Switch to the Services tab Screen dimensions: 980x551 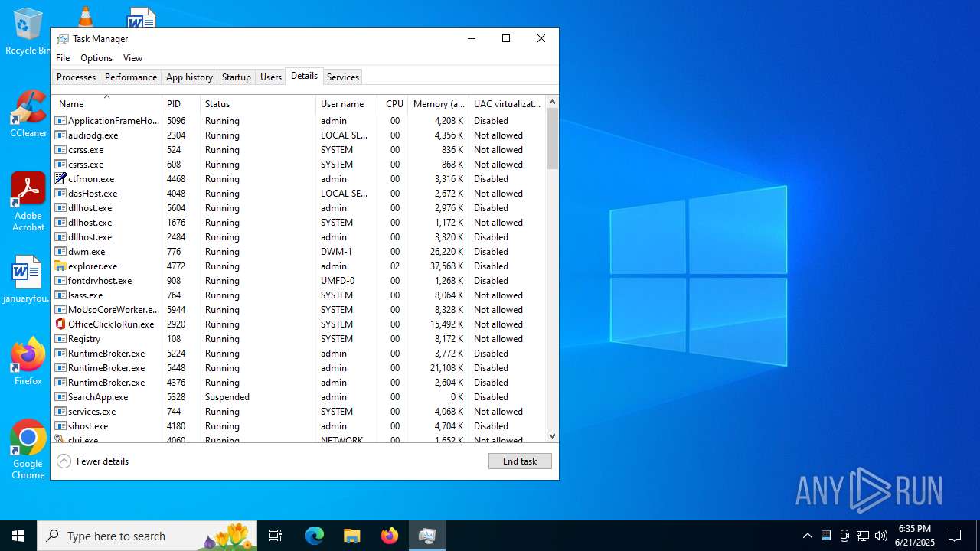click(343, 77)
